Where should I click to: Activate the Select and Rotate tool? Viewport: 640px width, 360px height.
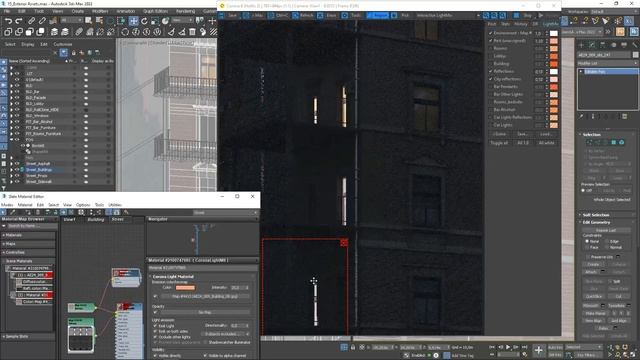click(x=144, y=21)
